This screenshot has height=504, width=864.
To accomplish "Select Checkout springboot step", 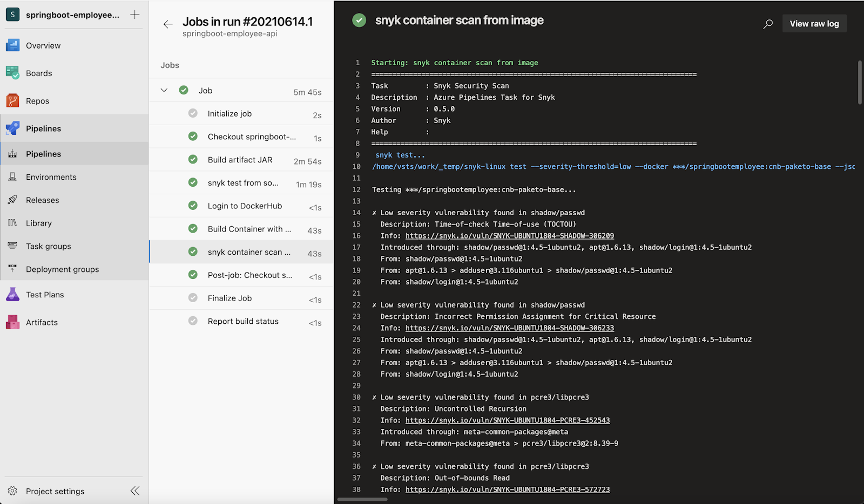I will coord(241,137).
